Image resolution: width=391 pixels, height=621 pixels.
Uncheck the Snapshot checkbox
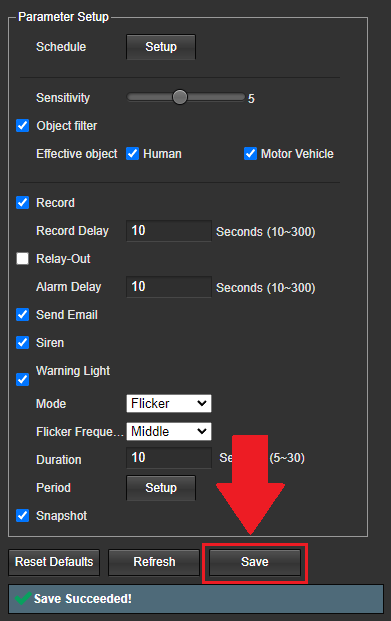[23, 516]
